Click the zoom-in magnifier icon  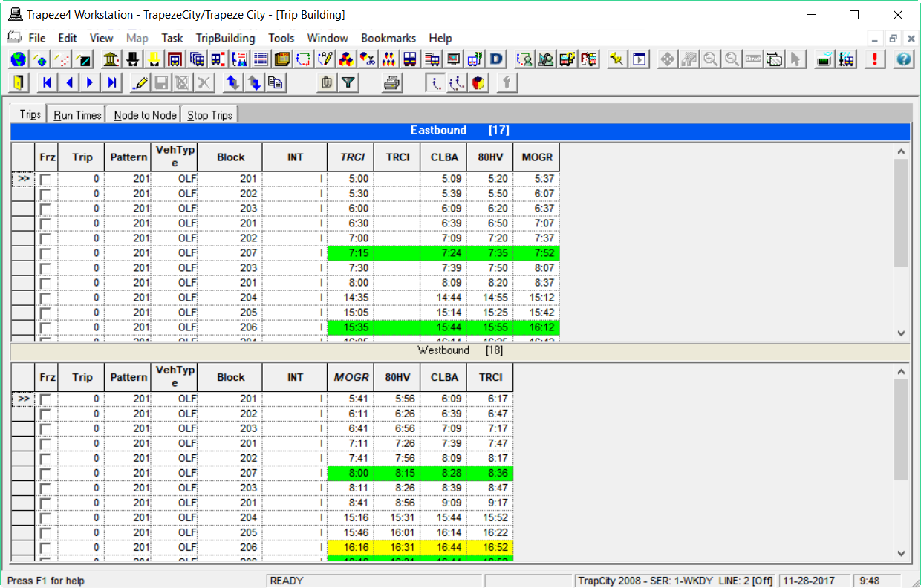(x=710, y=59)
